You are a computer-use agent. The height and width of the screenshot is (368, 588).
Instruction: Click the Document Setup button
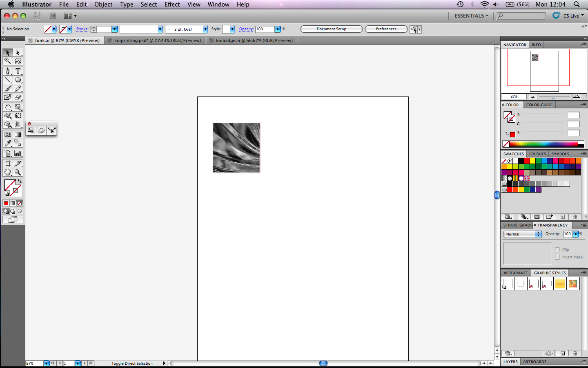(331, 29)
